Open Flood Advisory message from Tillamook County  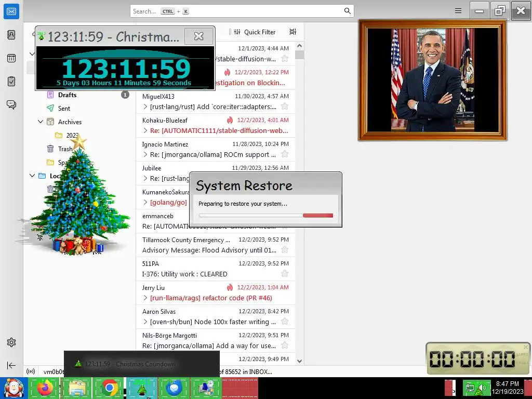pyautogui.click(x=216, y=245)
